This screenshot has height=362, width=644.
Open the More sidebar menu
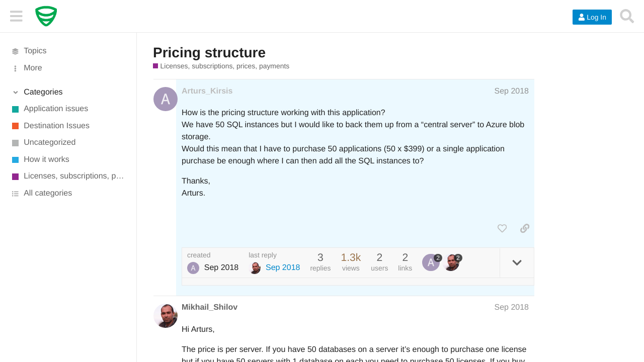click(33, 68)
